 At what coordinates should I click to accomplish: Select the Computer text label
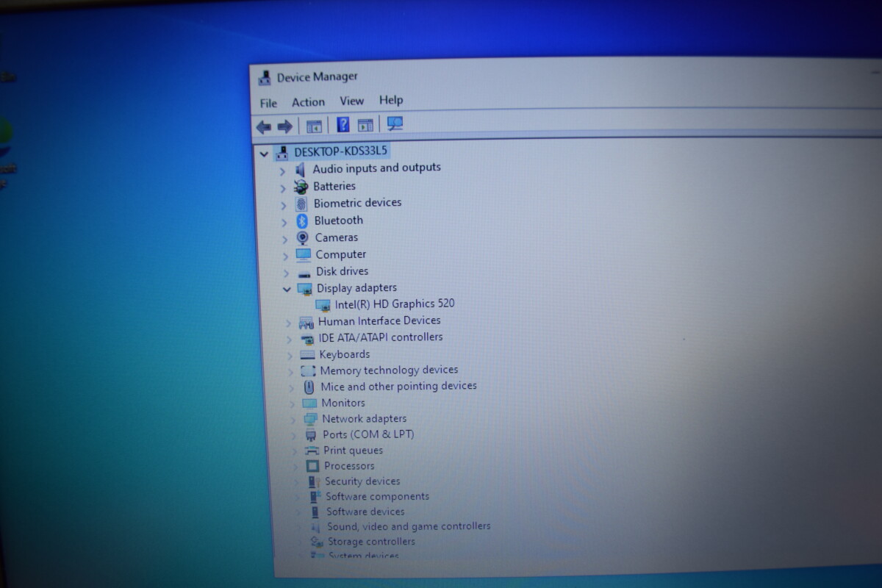click(341, 254)
